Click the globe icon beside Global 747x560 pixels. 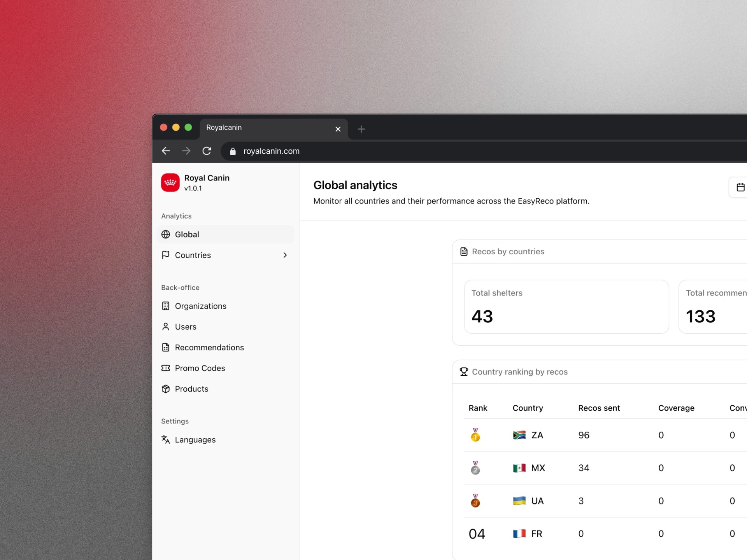(x=166, y=234)
